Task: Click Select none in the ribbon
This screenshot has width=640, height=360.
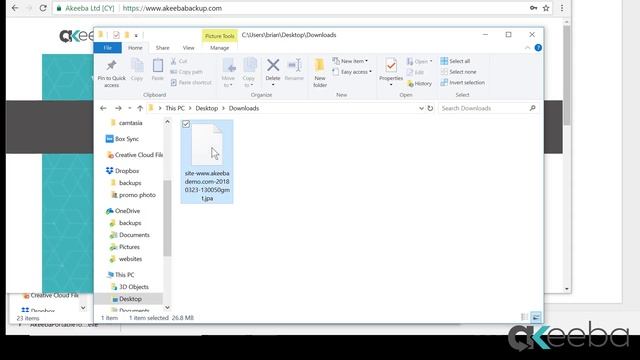Action: 458,72
